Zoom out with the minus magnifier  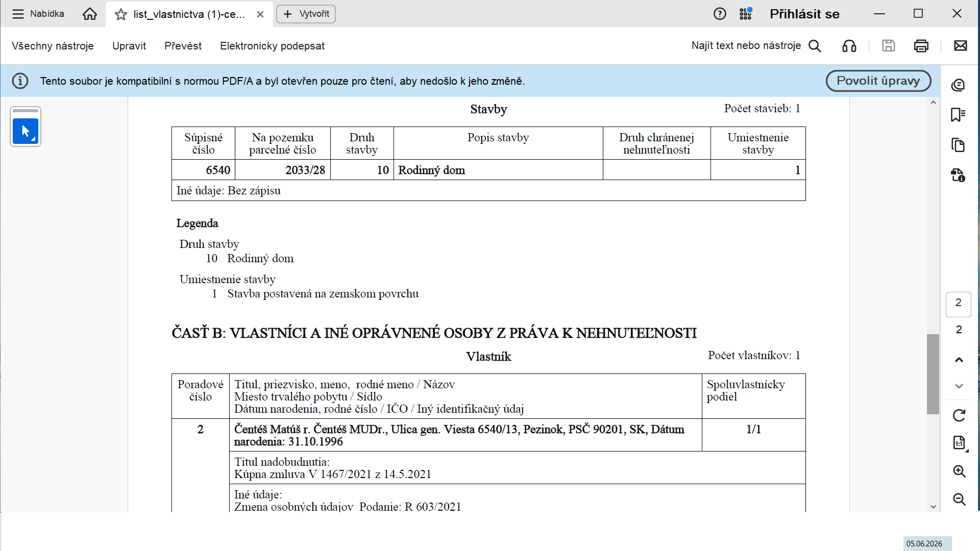tap(959, 499)
